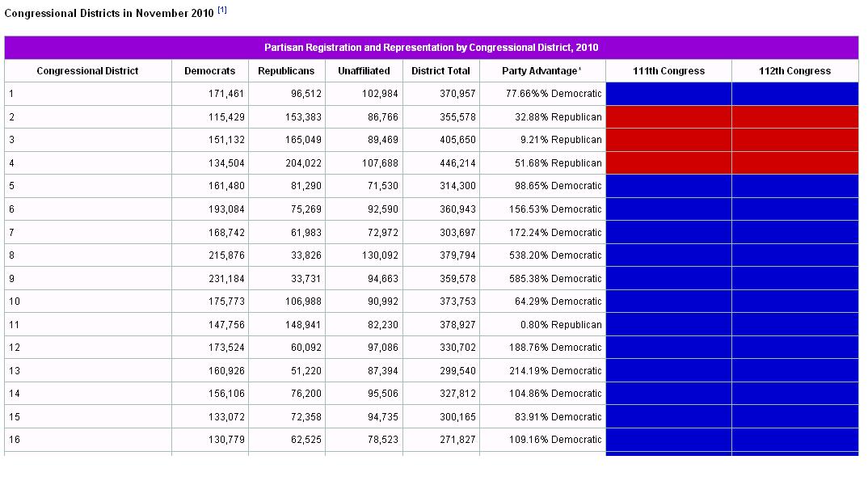Select the Republicans column header
The width and height of the screenshot is (868, 485).
(x=286, y=71)
